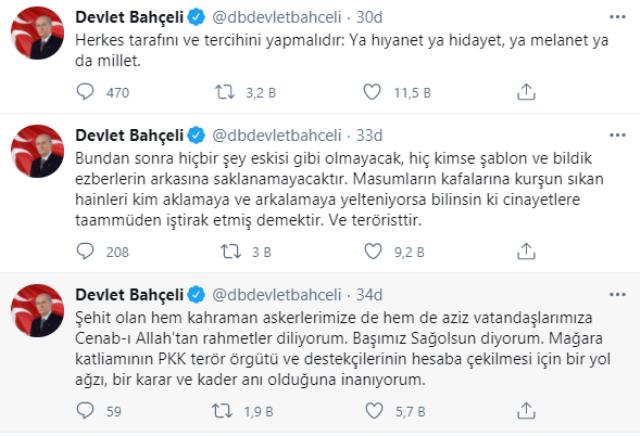Reply to the 'Bundan sonra' tweet
640x436 pixels.
click(x=87, y=252)
